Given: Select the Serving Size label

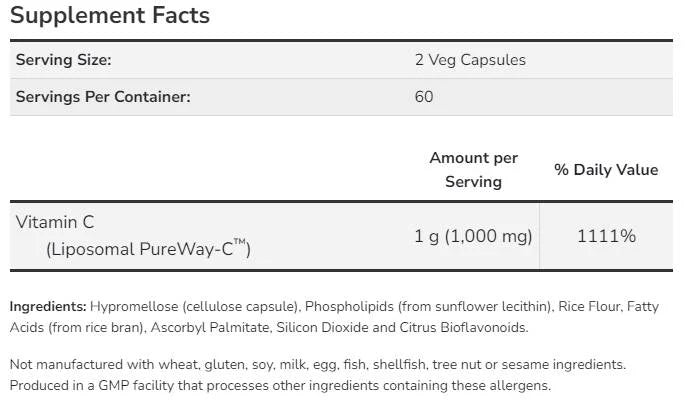Looking at the screenshot, I should [63, 60].
